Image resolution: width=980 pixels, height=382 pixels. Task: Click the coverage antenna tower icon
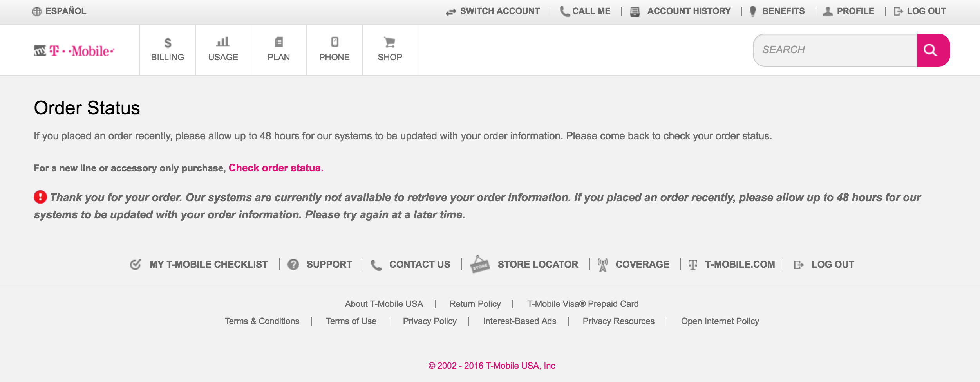click(x=602, y=265)
